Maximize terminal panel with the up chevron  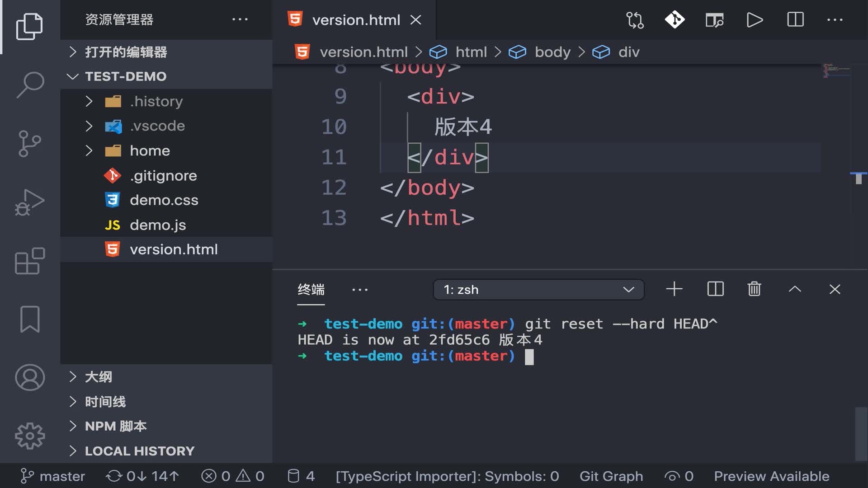[795, 289]
